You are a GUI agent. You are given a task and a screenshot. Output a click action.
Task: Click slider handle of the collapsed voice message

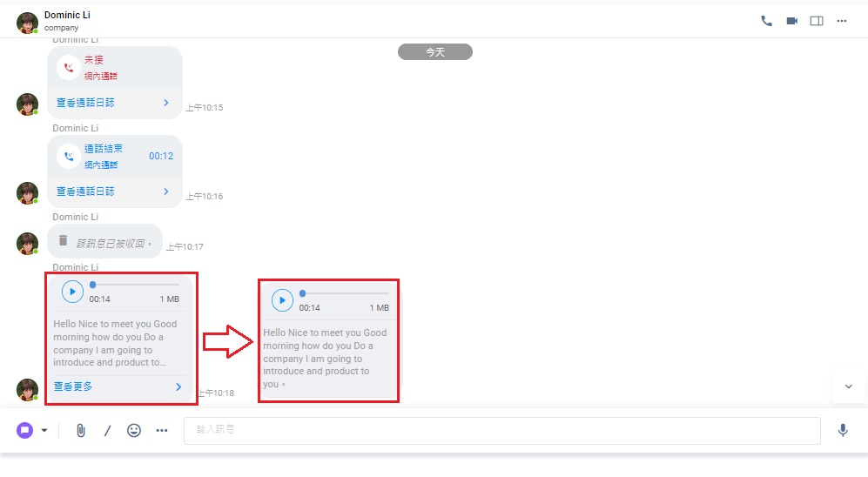click(x=93, y=285)
